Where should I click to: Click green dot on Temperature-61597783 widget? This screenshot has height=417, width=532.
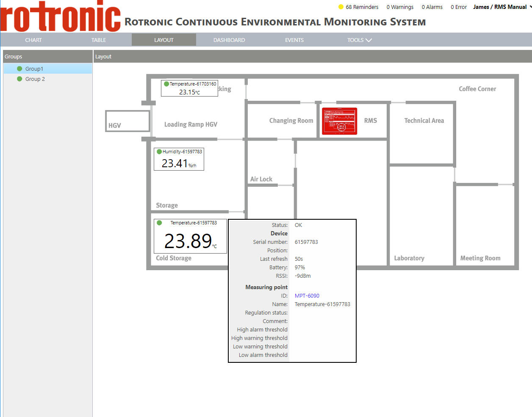159,223
